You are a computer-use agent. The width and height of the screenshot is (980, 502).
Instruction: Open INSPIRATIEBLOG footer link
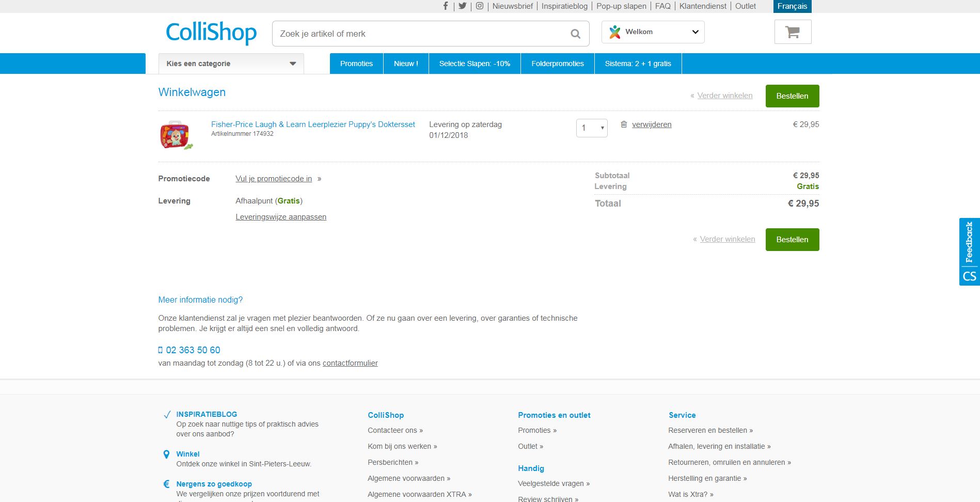207,414
